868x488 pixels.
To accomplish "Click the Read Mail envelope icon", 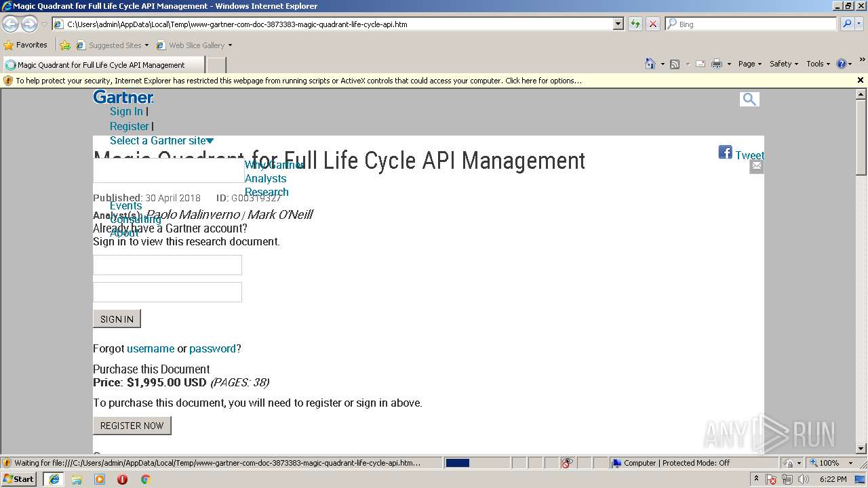I will click(701, 64).
